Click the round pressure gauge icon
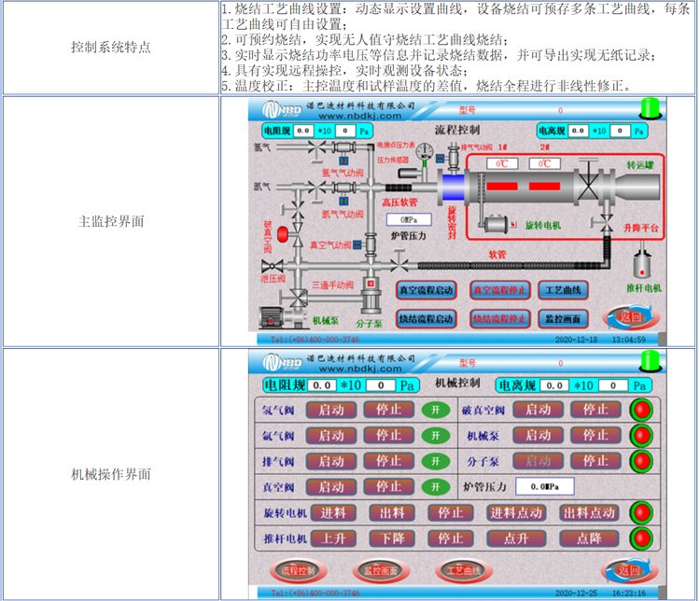Viewport: 700px width, 601px height. [427, 150]
